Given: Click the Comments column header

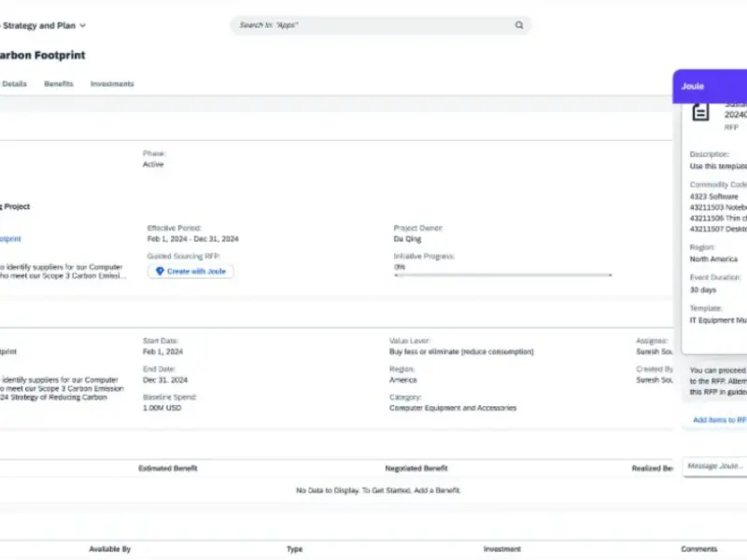Looking at the screenshot, I should click(698, 549).
